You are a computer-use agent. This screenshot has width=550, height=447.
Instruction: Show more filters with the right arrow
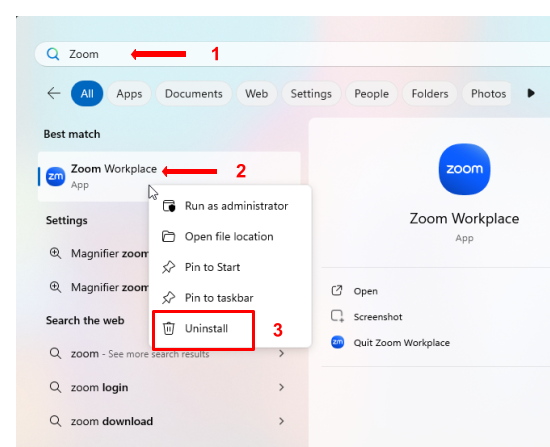tap(531, 93)
